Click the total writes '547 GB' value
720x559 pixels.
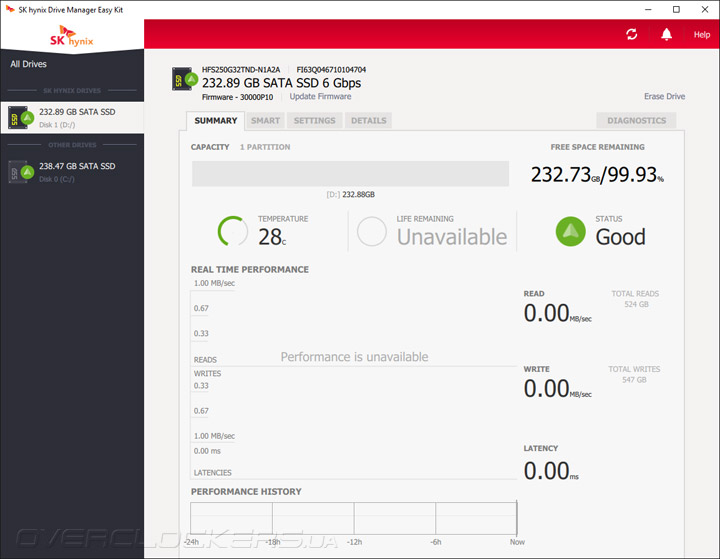point(634,380)
